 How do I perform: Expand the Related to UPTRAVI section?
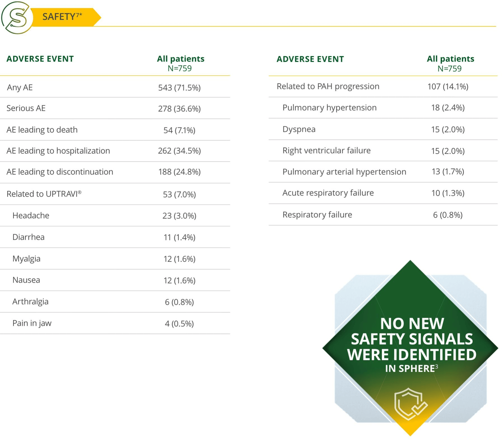coord(44,194)
